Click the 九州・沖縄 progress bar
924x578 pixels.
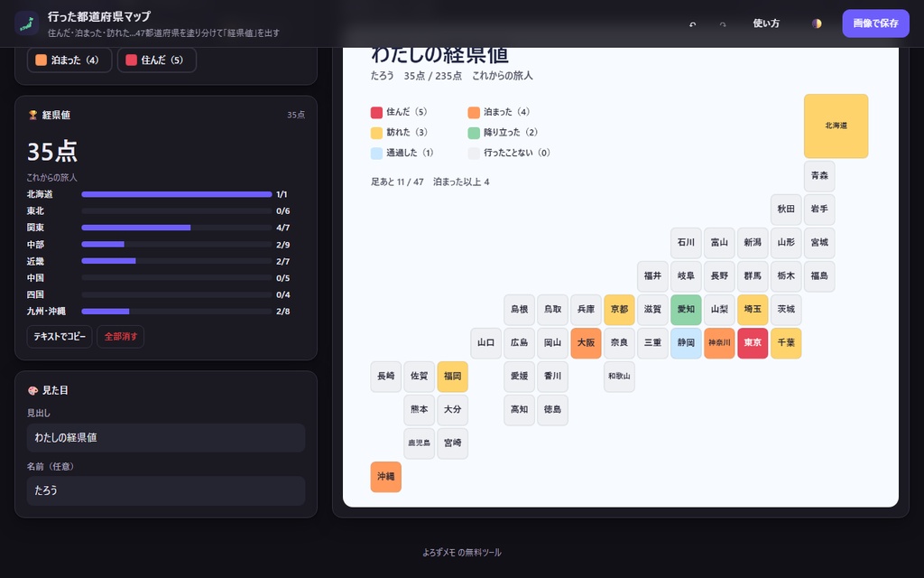(x=177, y=311)
